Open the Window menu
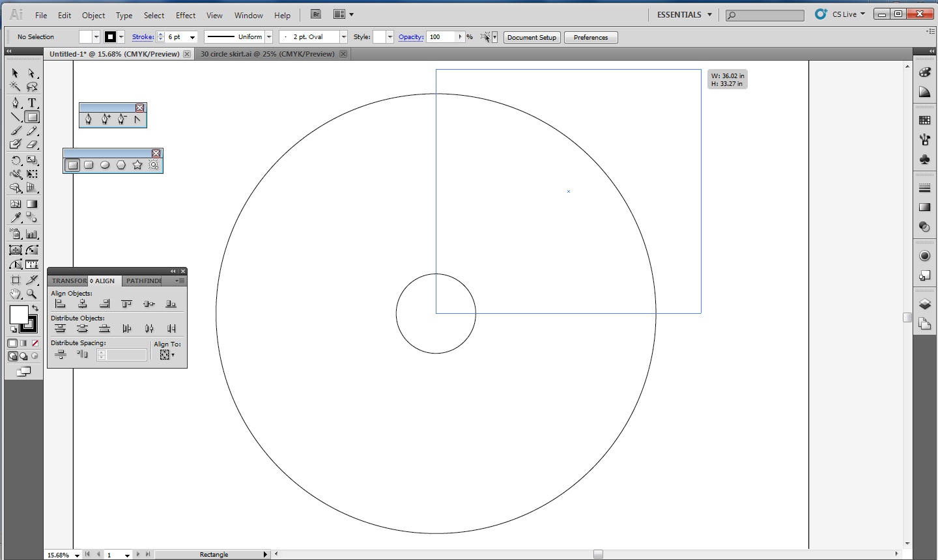938x560 pixels. point(249,15)
